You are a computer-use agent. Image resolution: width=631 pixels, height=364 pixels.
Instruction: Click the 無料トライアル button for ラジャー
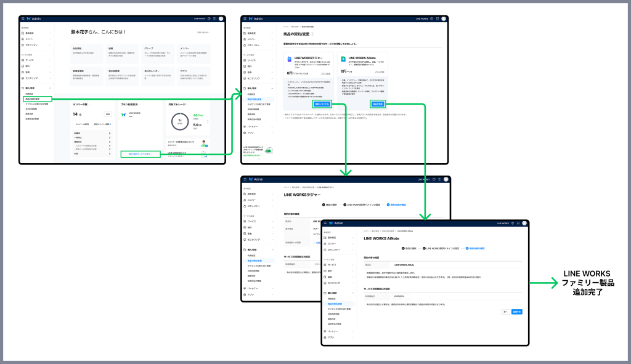(322, 104)
